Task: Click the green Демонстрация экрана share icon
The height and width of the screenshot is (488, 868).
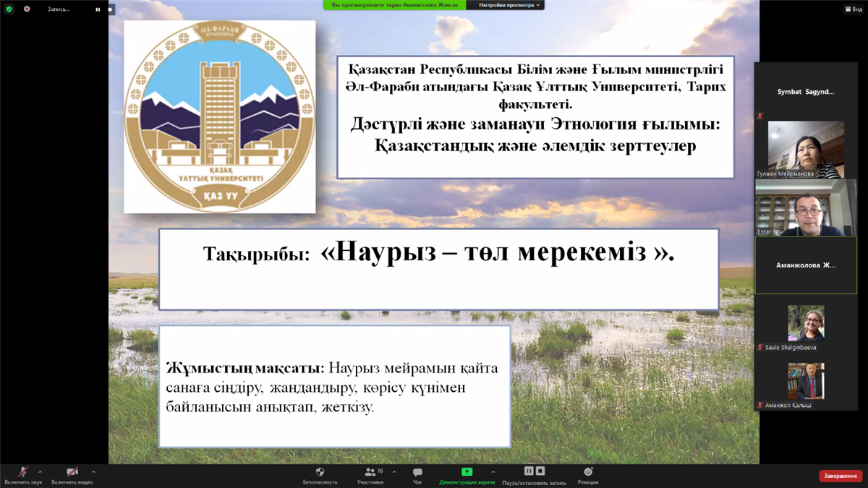Action: pos(467,472)
